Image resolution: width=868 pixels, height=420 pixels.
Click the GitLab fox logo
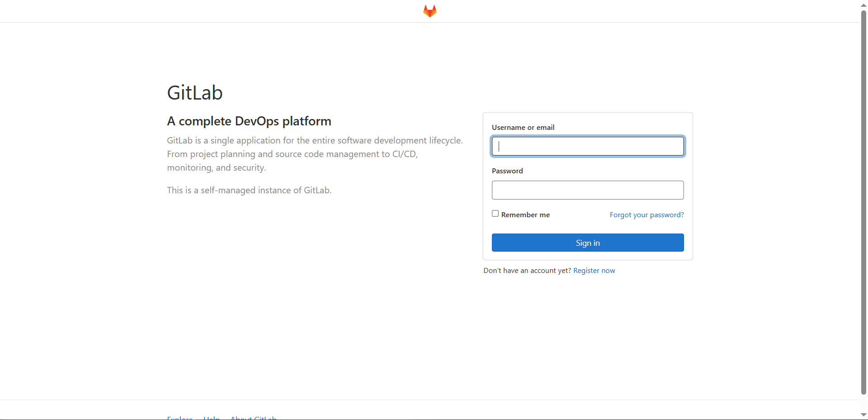click(430, 11)
